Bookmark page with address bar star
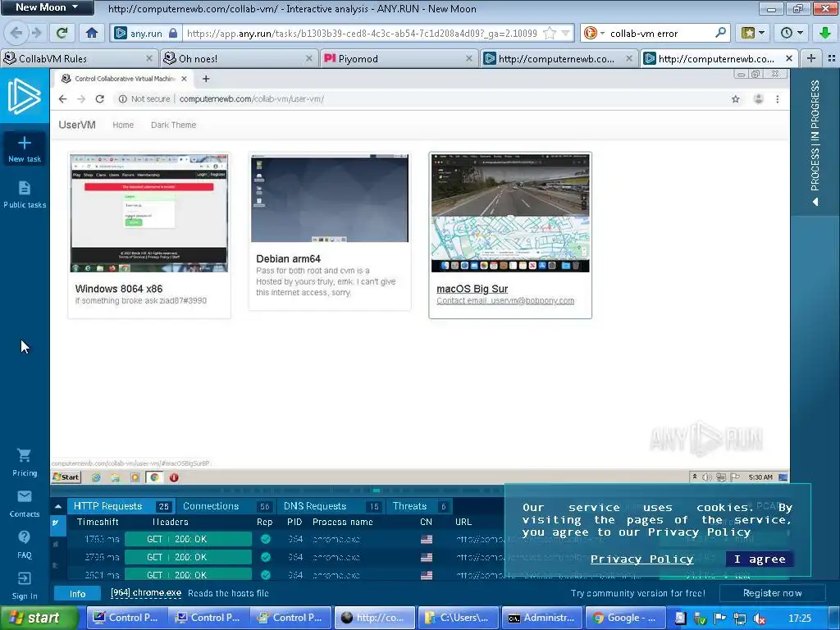Image resolution: width=840 pixels, height=630 pixels. (549, 33)
